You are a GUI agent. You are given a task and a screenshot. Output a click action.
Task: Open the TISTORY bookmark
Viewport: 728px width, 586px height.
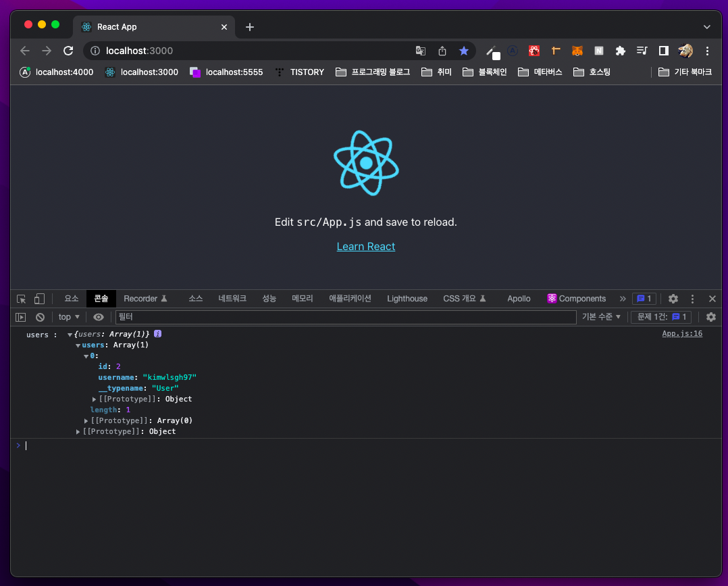[299, 72]
